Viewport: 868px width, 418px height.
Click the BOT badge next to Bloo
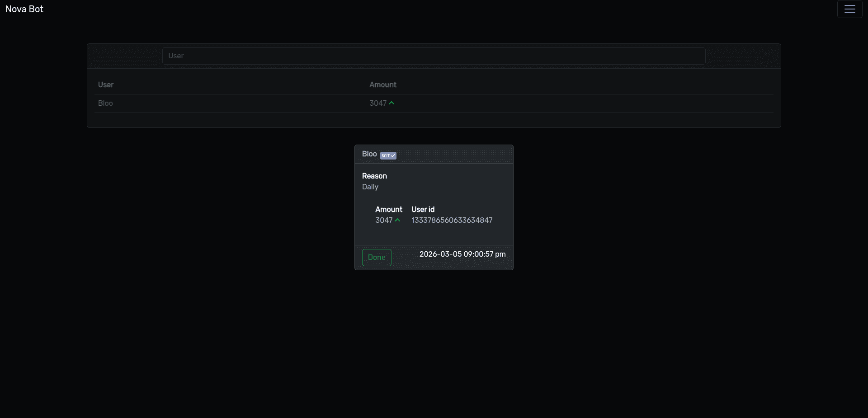coord(385,155)
